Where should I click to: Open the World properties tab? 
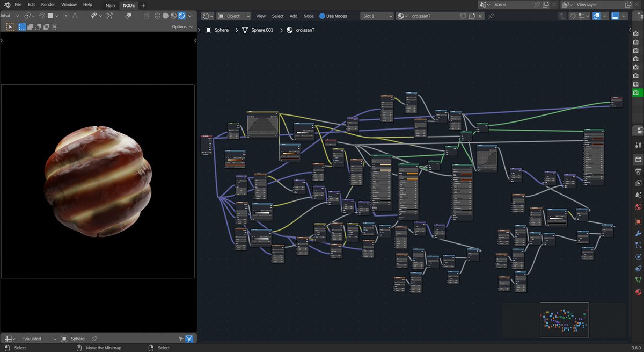pos(638,206)
